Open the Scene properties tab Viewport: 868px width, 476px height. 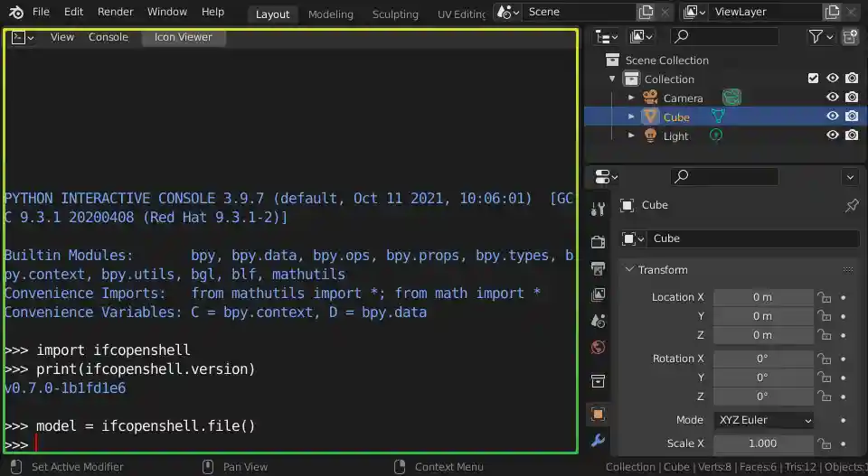(598, 322)
